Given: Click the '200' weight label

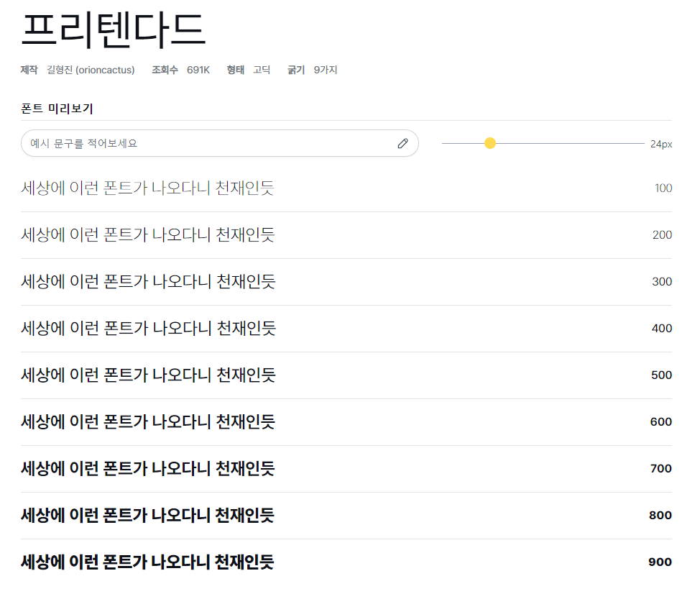Looking at the screenshot, I should click(663, 235).
